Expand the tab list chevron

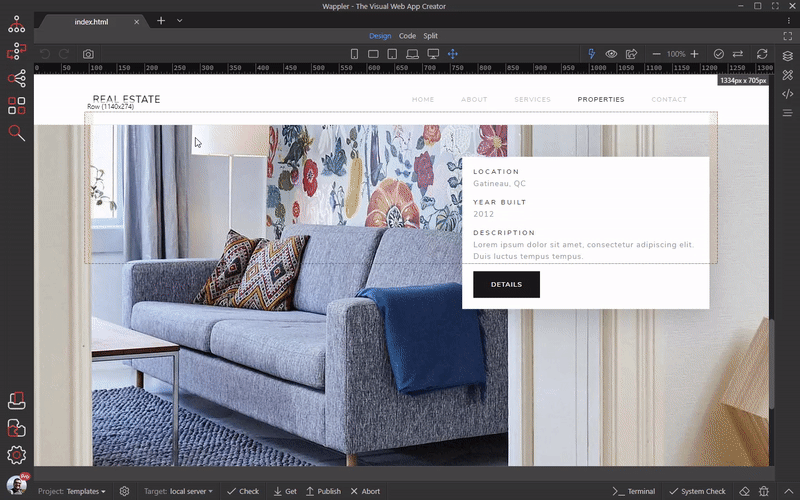pyautogui.click(x=180, y=20)
